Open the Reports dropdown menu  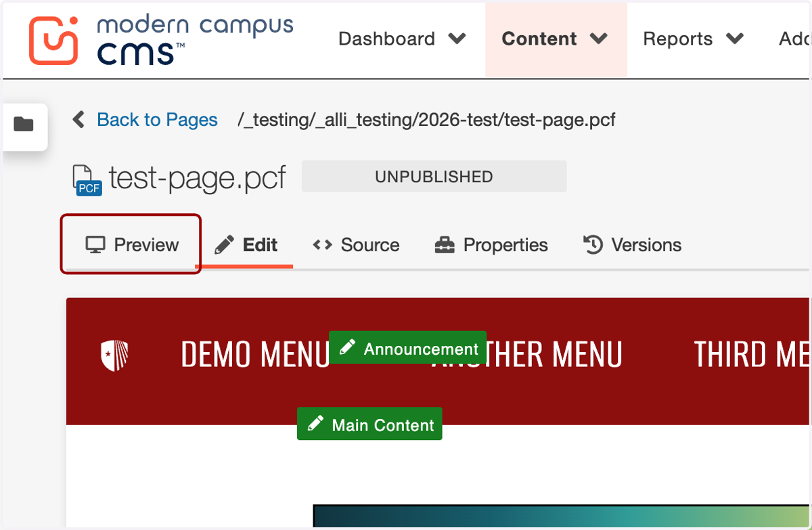coord(694,39)
